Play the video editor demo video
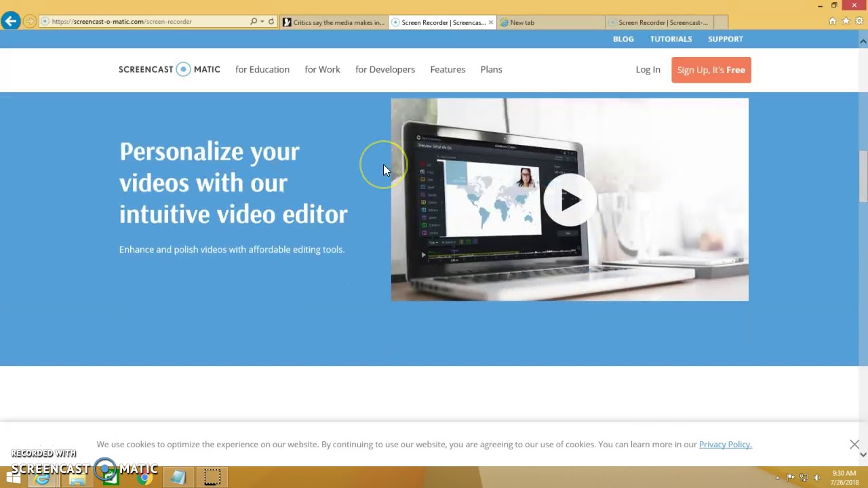 point(570,200)
